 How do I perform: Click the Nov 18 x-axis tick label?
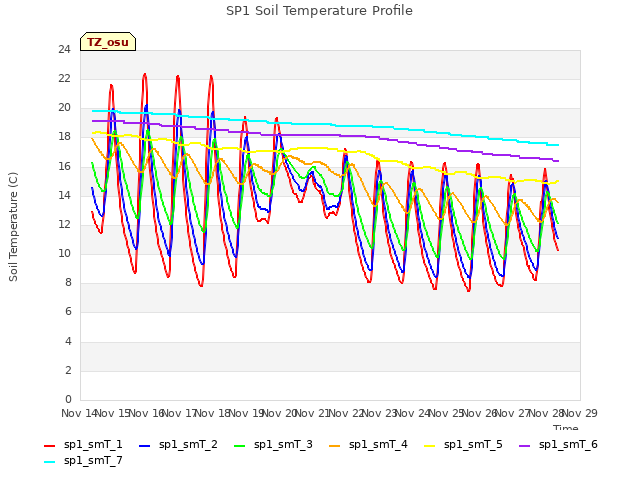[x=212, y=413]
